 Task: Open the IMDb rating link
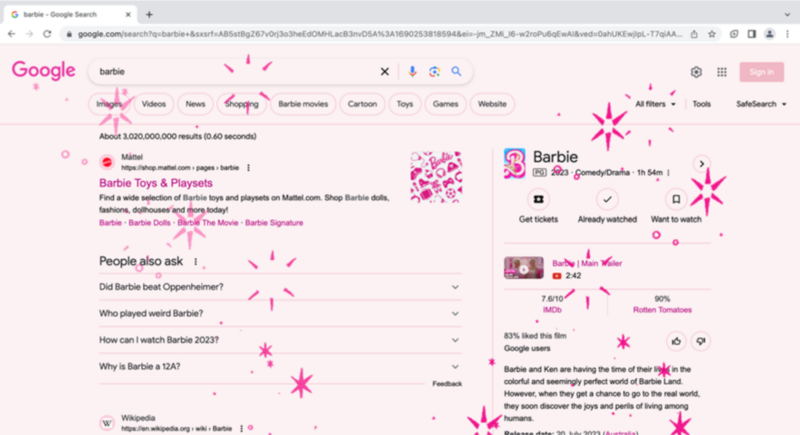click(x=552, y=310)
